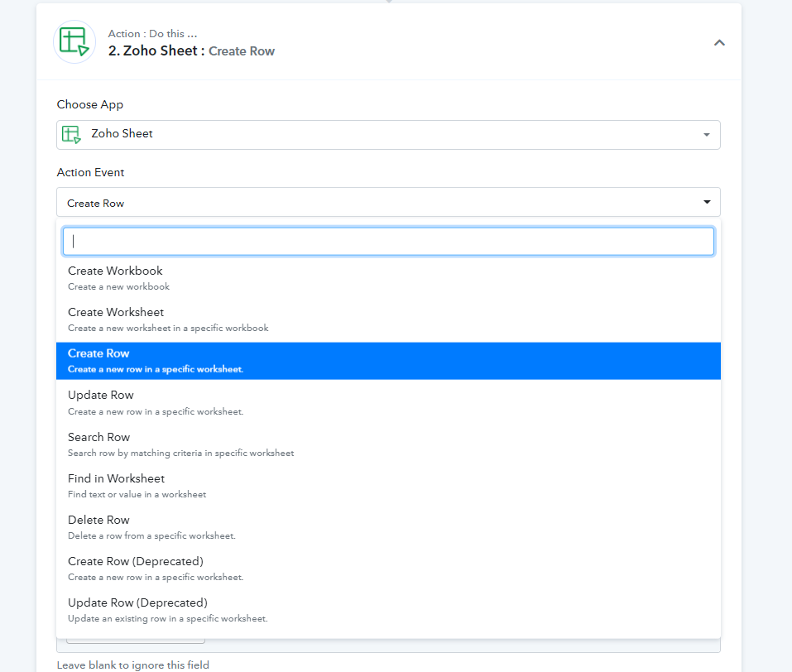Select the Create Workbook action
792x672 pixels.
tap(388, 278)
